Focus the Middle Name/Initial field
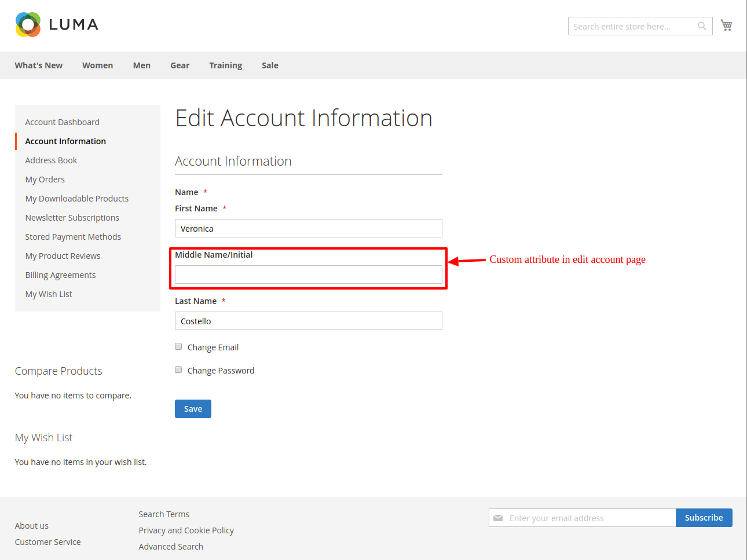 click(308, 274)
